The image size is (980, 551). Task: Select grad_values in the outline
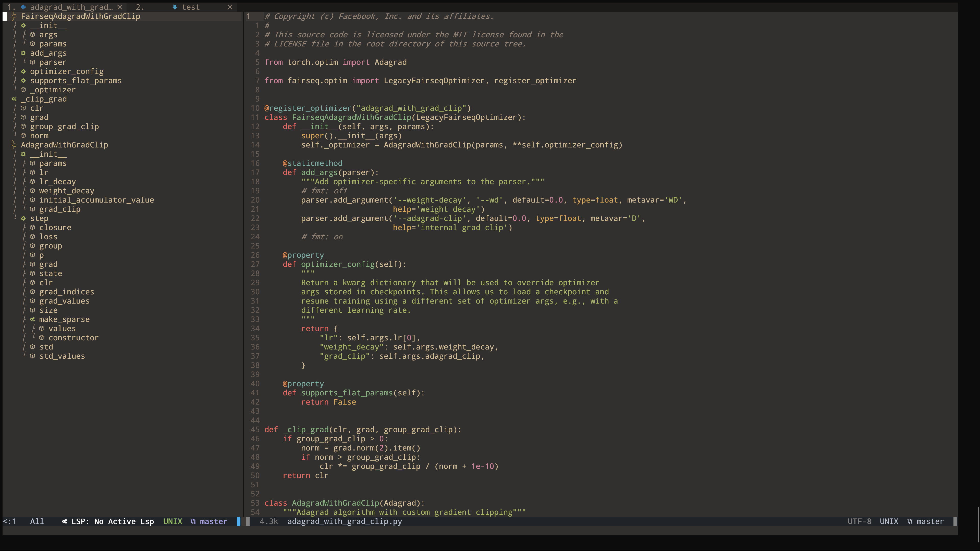click(x=64, y=301)
